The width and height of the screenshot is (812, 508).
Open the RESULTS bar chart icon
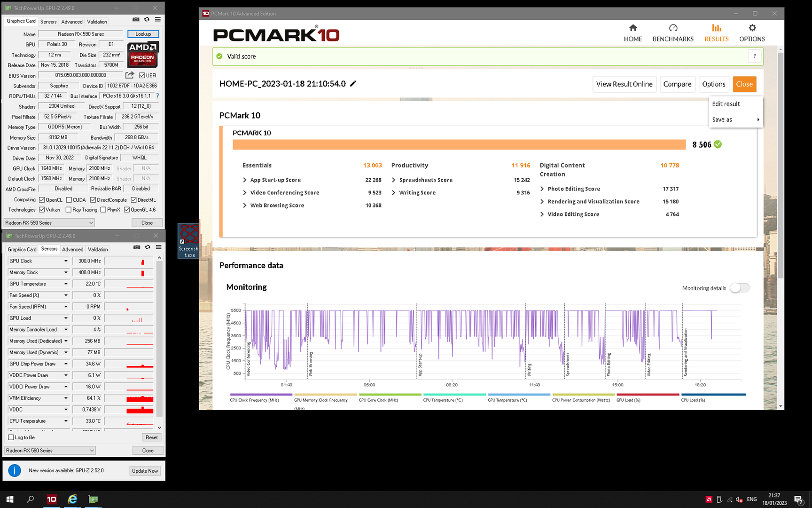coord(716,28)
